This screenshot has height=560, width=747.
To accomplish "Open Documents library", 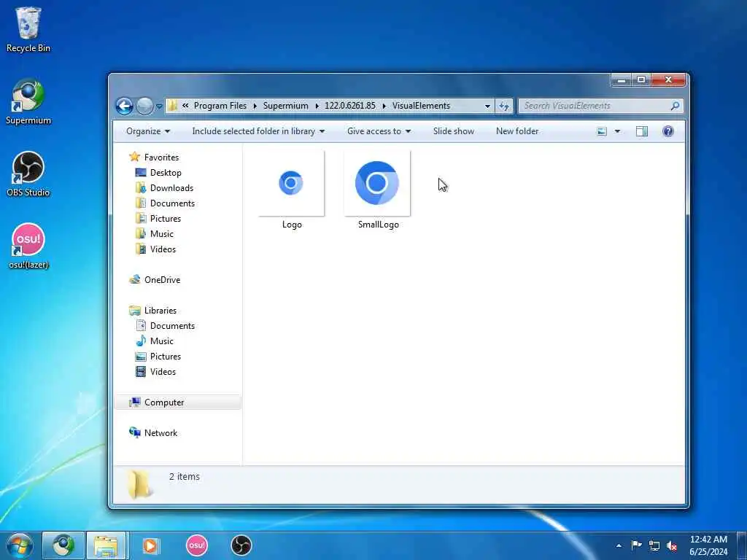I will pos(166,325).
